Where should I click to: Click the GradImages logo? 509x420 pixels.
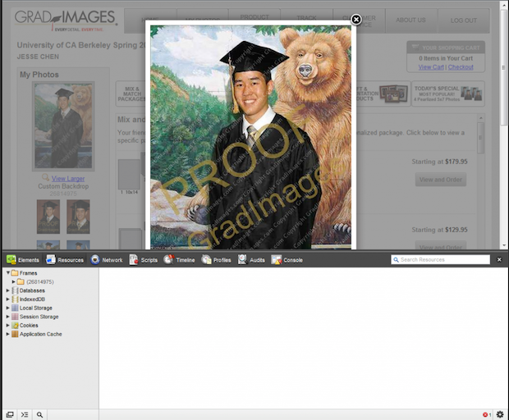pyautogui.click(x=66, y=21)
